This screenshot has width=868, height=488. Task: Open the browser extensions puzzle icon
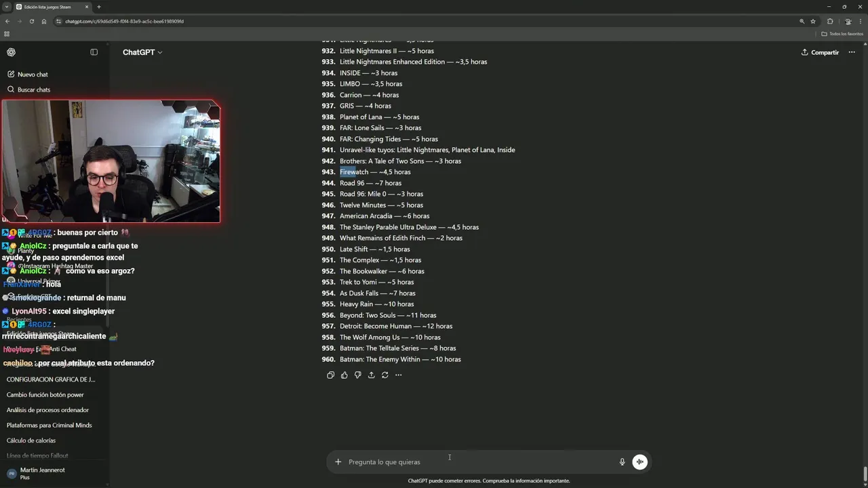pyautogui.click(x=830, y=21)
